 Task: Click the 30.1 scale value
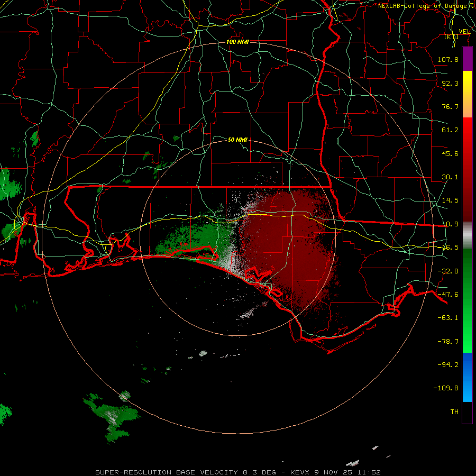pyautogui.click(x=450, y=177)
